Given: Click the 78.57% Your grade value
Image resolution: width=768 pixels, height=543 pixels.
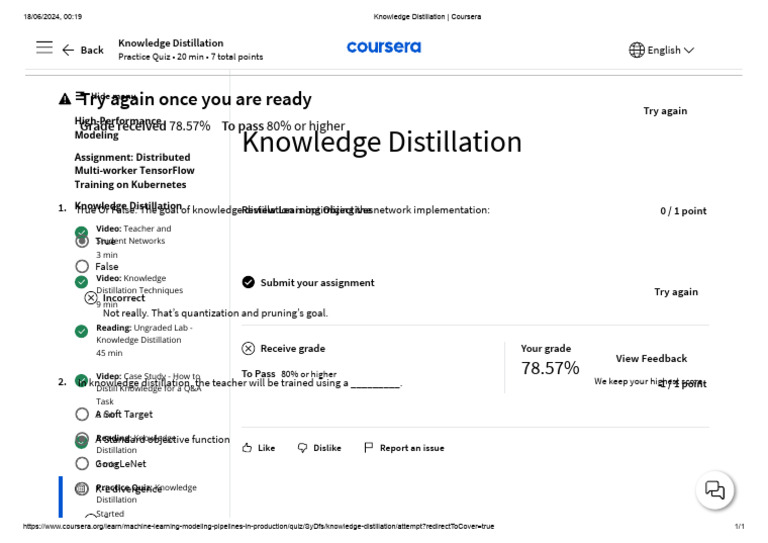Looking at the screenshot, I should pos(550,368).
